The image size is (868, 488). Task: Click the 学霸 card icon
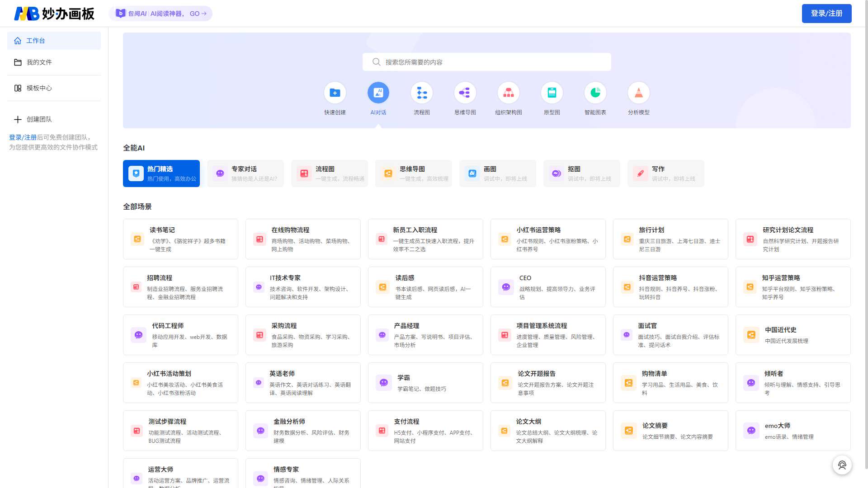(x=383, y=383)
